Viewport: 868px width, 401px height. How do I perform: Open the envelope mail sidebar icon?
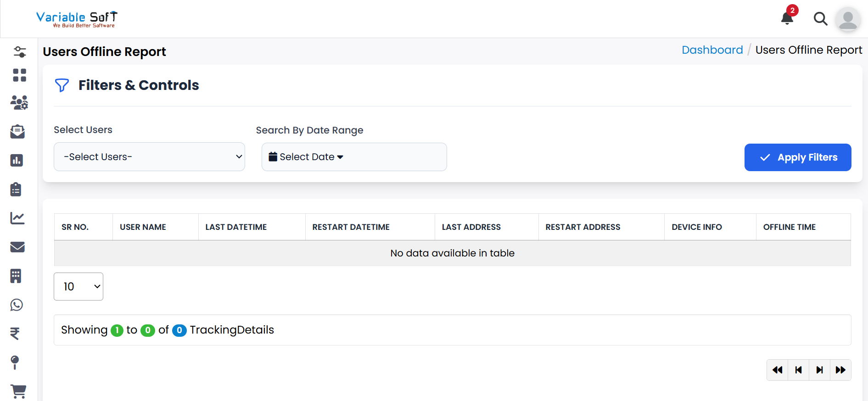pos(17,247)
